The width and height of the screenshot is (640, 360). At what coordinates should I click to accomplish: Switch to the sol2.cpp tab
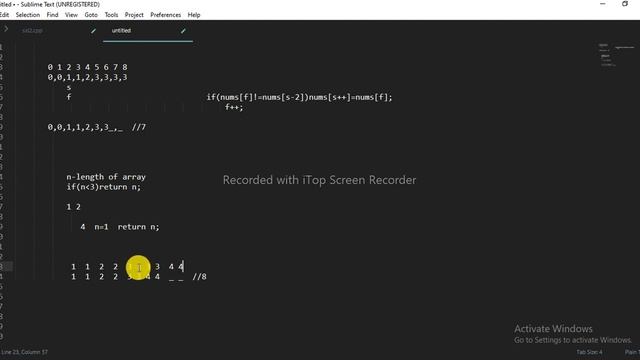(32, 31)
